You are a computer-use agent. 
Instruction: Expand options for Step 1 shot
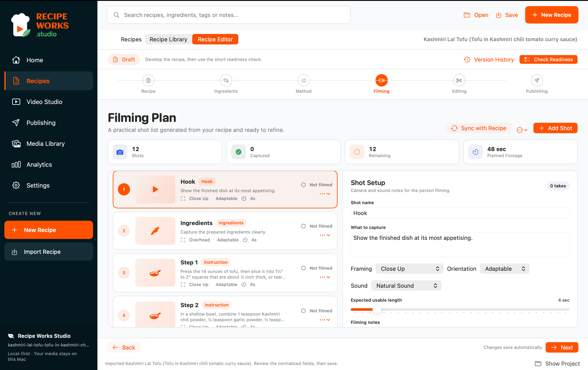pos(325,277)
